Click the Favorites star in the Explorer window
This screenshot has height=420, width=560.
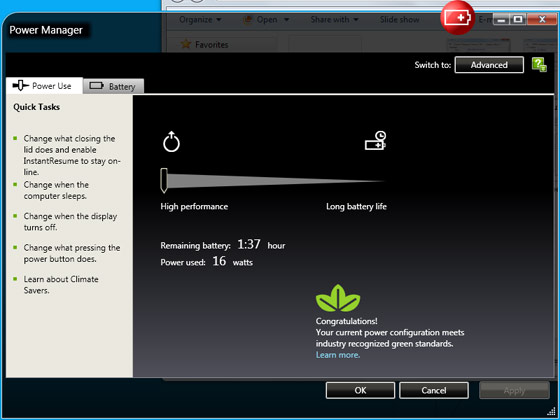(x=186, y=44)
